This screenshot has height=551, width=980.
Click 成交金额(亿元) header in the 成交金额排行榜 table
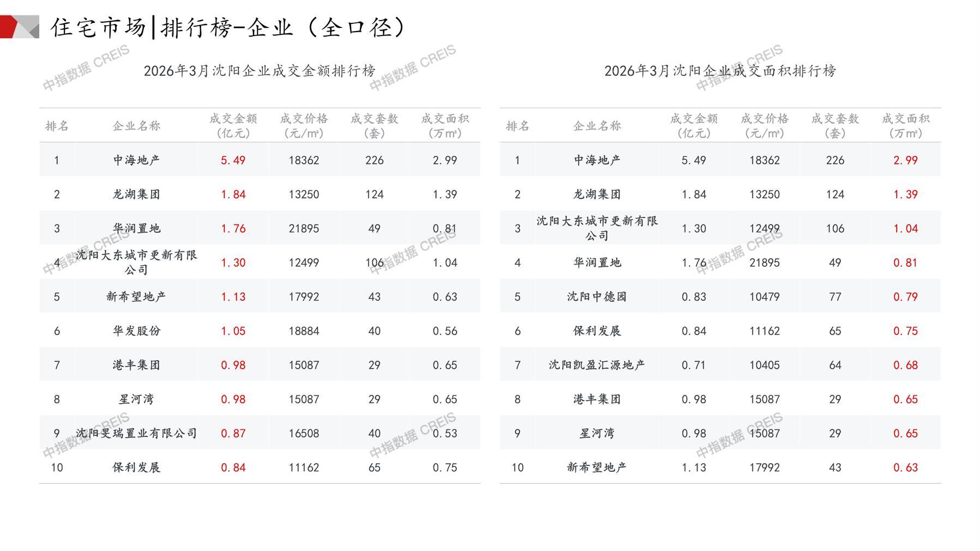point(233,125)
